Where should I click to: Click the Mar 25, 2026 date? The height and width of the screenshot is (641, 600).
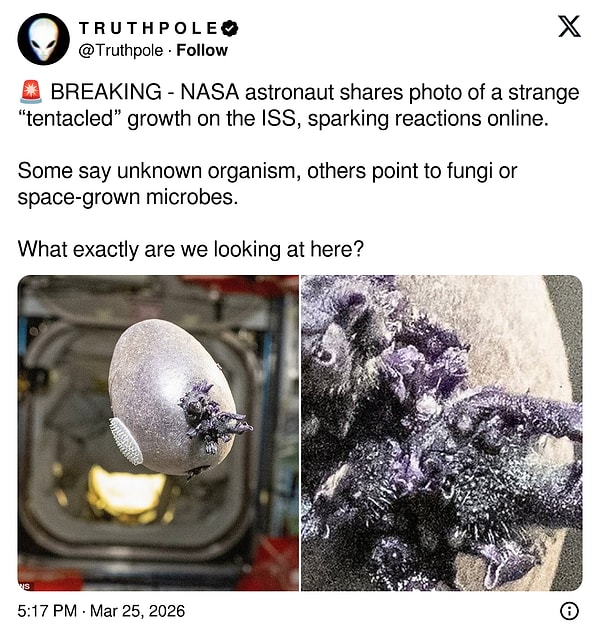coord(137,611)
